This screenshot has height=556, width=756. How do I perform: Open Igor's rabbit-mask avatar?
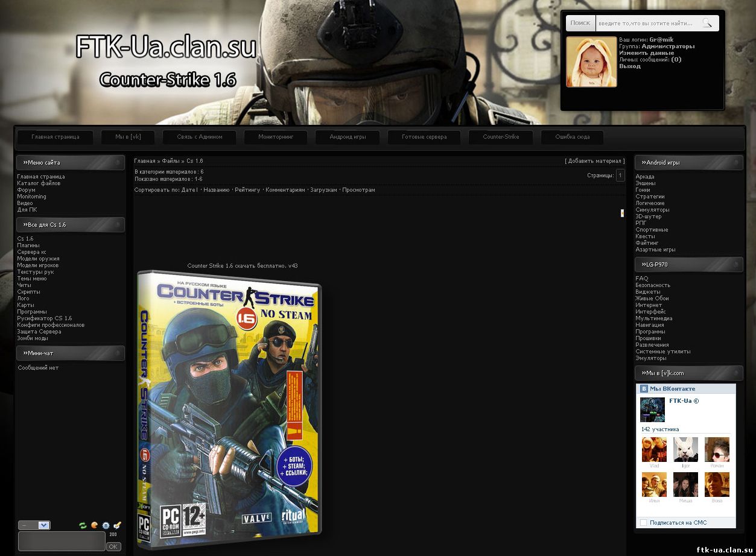[685, 449]
